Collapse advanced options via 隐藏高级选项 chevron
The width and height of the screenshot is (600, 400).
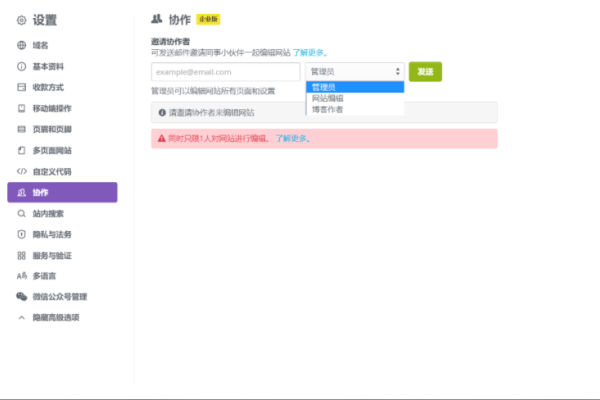(21, 318)
